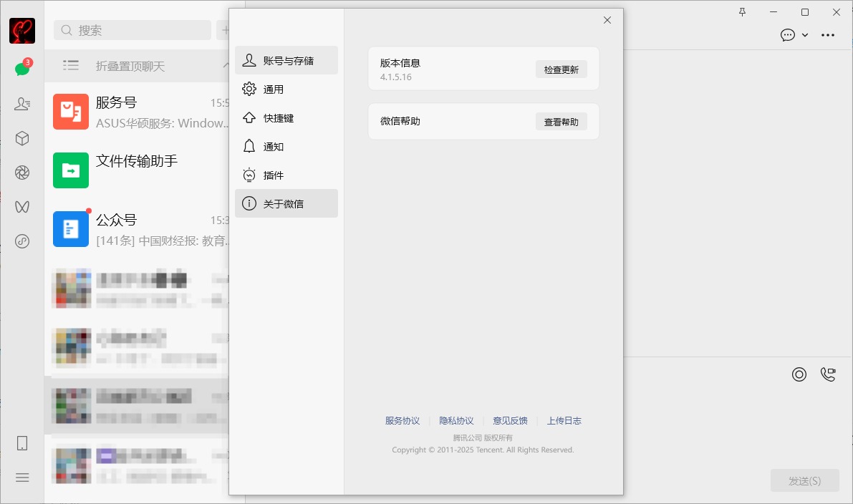
Task: Open Moments via the aperture icon
Action: pyautogui.click(x=21, y=172)
